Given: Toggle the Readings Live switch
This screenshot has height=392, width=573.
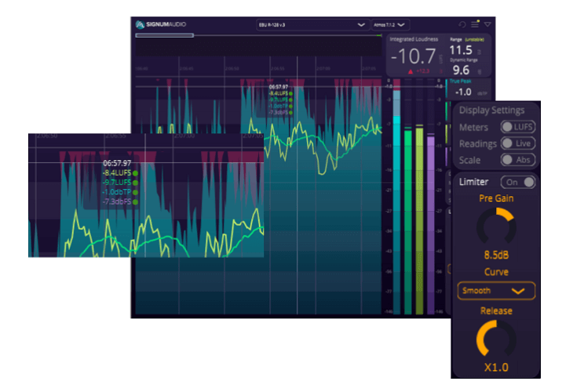Looking at the screenshot, I should click(518, 143).
